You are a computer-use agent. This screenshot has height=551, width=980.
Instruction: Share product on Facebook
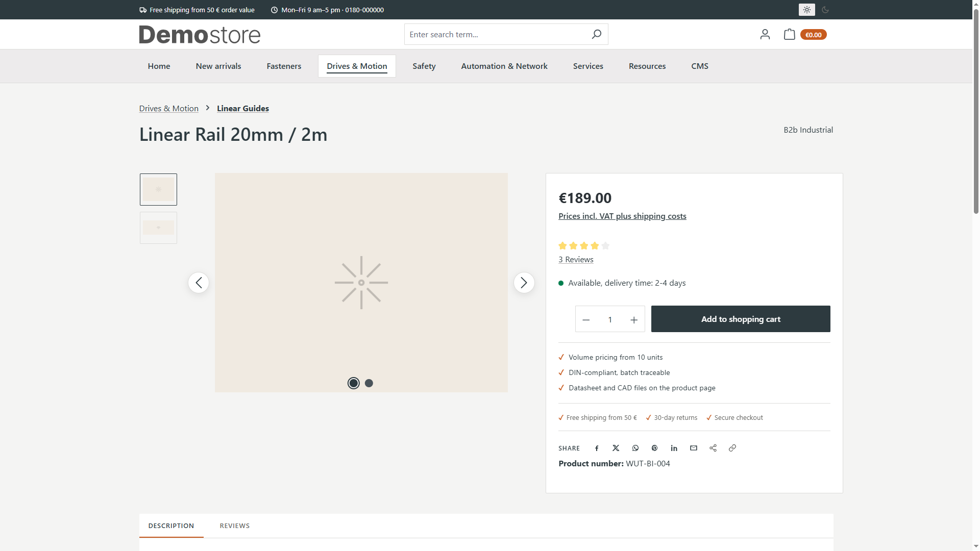click(x=597, y=448)
